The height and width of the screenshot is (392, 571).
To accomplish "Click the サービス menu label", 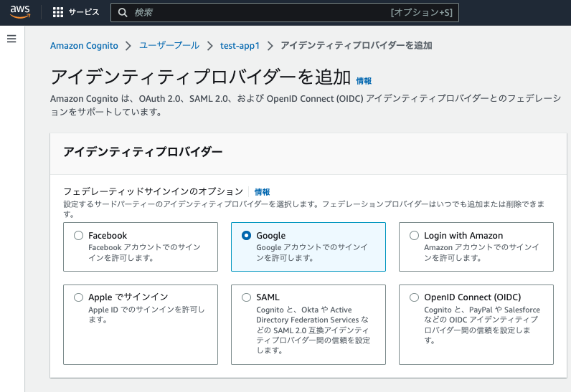I will pyautogui.click(x=84, y=12).
